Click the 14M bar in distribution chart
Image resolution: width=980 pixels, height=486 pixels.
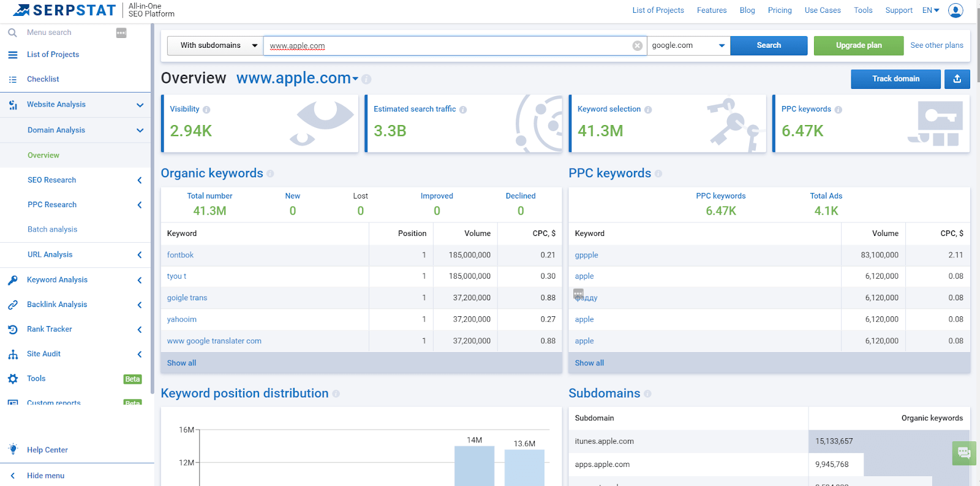point(474,466)
